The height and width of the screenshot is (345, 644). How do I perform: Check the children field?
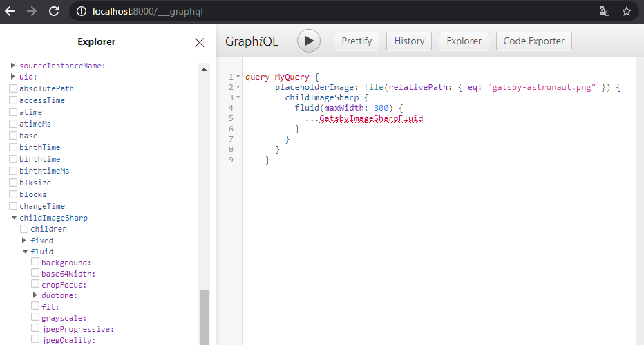pos(24,229)
